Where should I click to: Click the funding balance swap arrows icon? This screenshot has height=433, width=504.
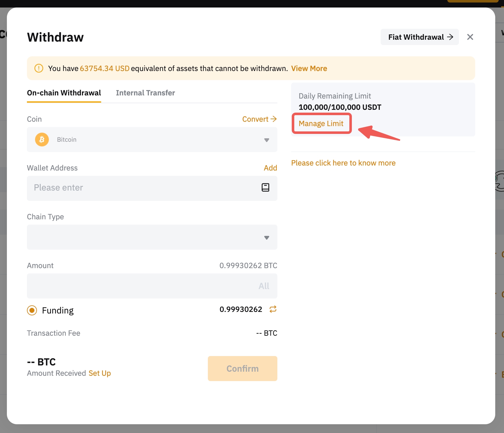[x=273, y=309]
